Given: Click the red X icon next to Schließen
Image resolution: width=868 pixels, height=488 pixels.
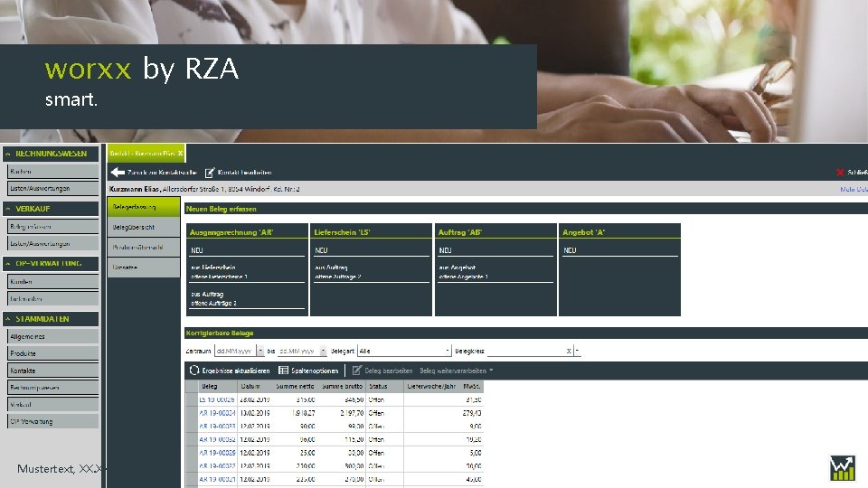Looking at the screenshot, I should tap(840, 173).
